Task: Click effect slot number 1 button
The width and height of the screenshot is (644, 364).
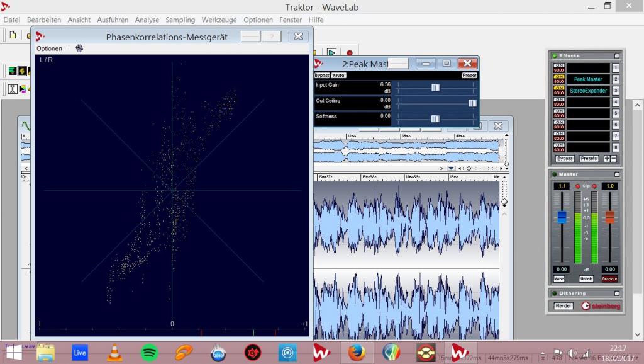Action: (x=616, y=68)
